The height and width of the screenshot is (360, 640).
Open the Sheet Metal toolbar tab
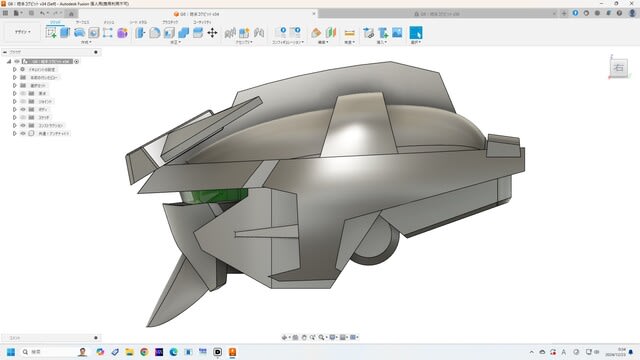pyautogui.click(x=138, y=22)
